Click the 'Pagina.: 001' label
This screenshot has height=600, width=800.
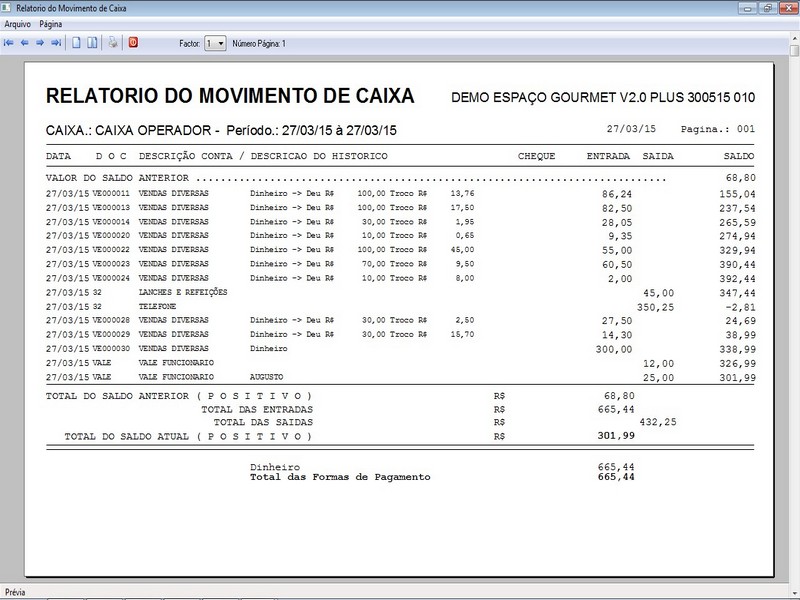(717, 129)
